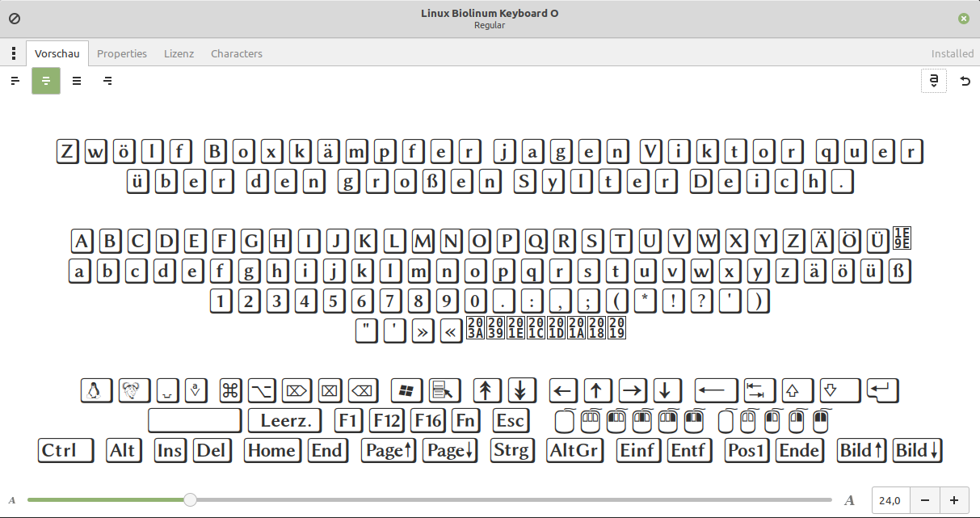Click the fourth preview style icon
The width and height of the screenshot is (980, 518).
[107, 81]
